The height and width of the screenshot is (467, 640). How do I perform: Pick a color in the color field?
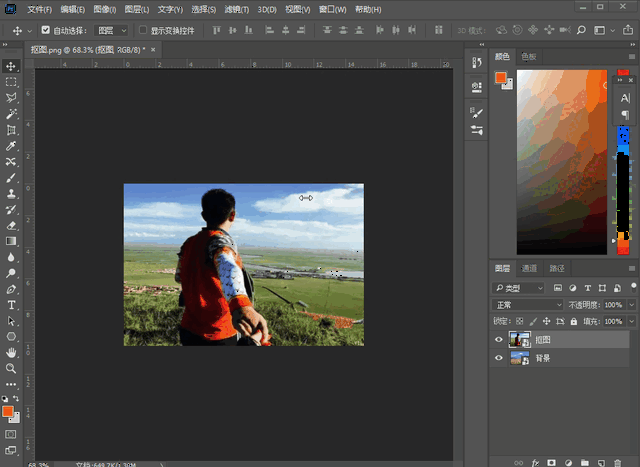[562, 162]
